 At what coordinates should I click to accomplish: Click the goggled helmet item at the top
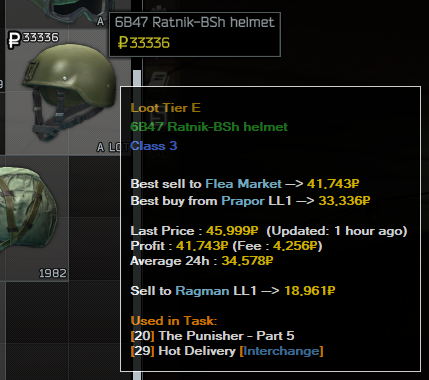point(68,13)
